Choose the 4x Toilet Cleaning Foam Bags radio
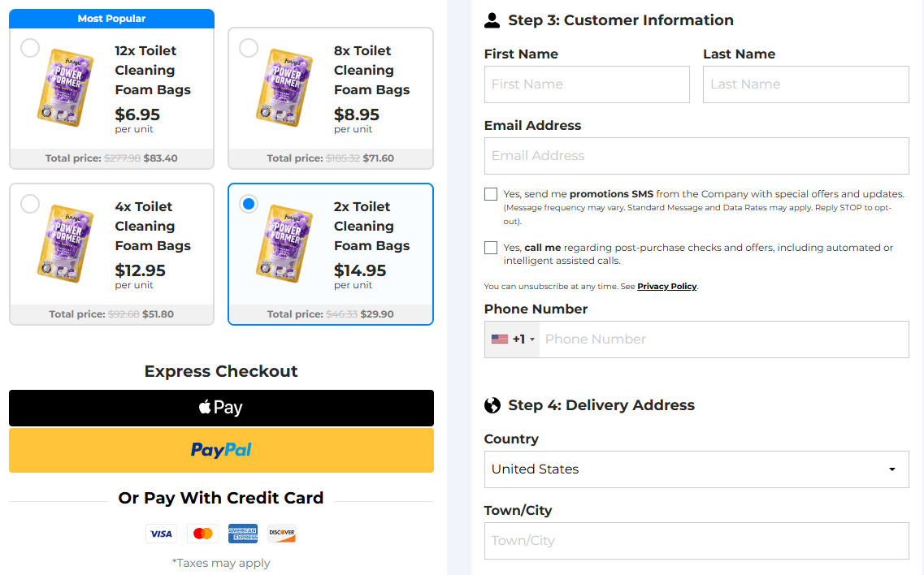This screenshot has height=575, width=924. click(30, 204)
